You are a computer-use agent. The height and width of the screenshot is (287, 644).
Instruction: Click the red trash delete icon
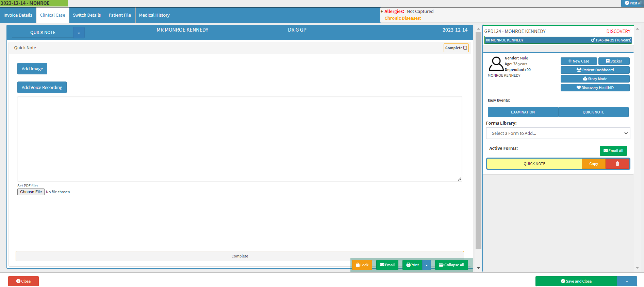[617, 164]
